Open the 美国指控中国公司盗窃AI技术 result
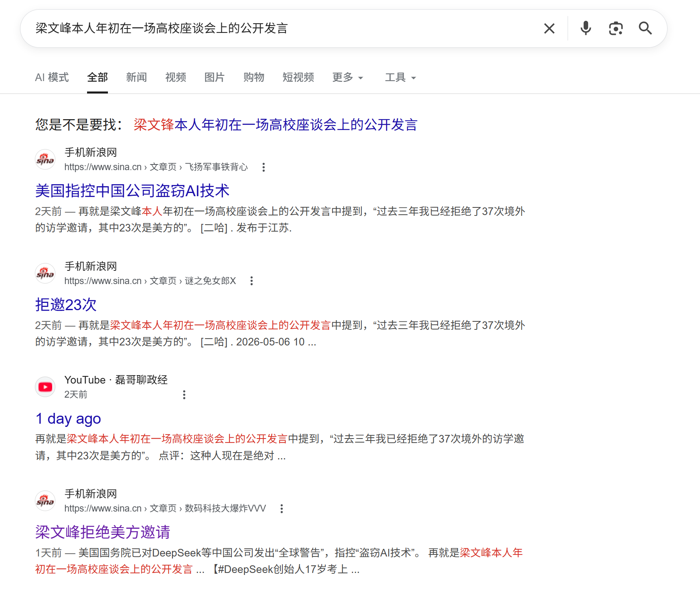This screenshot has width=700, height=593. [132, 191]
